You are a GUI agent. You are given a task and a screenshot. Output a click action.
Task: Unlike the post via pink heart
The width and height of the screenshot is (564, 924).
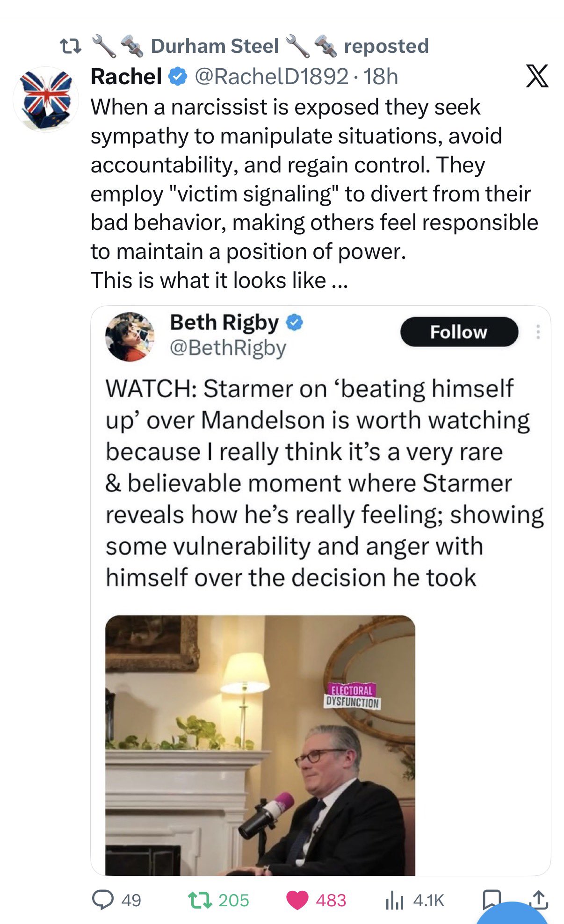pos(297,900)
